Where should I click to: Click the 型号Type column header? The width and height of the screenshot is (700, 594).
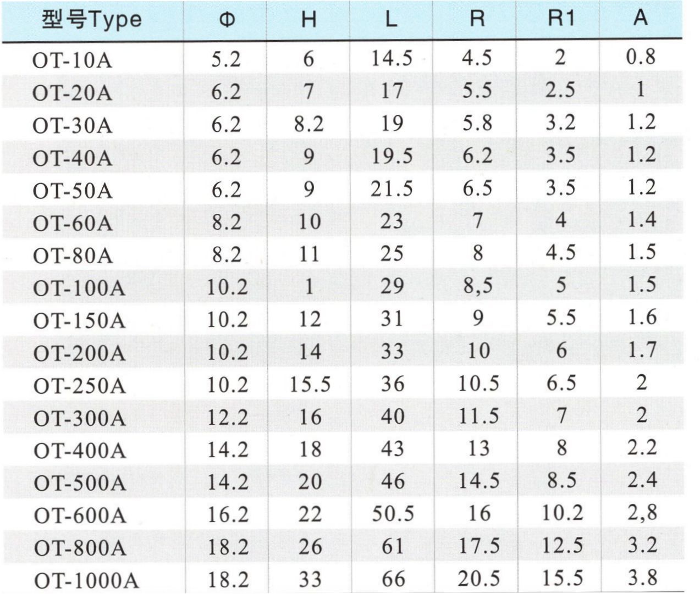coord(92,20)
